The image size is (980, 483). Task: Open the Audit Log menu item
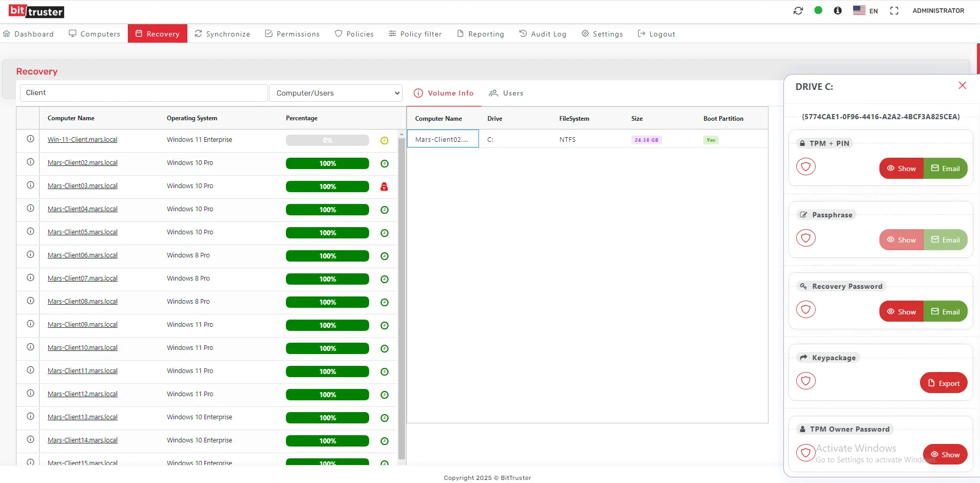[x=543, y=34]
